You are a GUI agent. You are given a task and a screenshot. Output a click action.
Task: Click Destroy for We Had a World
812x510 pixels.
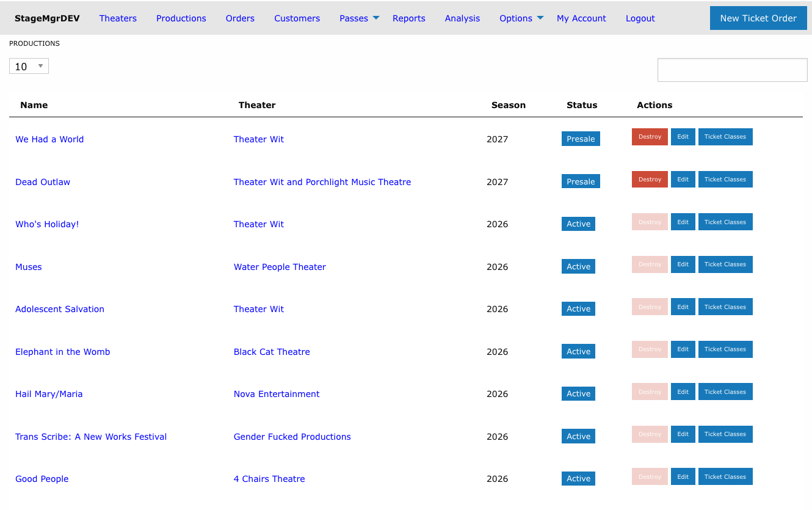point(650,137)
